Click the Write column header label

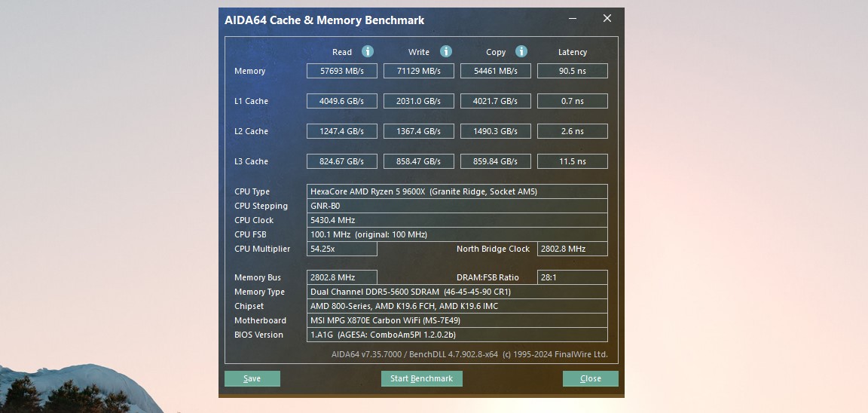(418, 52)
